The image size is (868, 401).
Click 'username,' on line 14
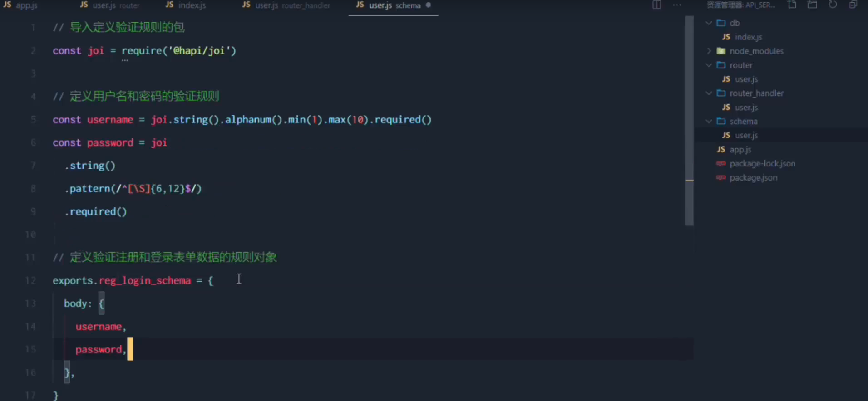tap(101, 327)
